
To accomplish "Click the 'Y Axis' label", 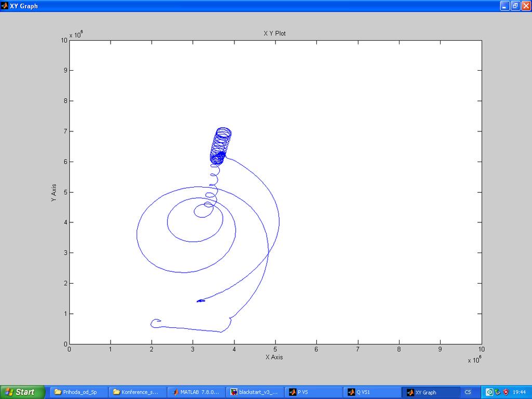I will point(54,193).
